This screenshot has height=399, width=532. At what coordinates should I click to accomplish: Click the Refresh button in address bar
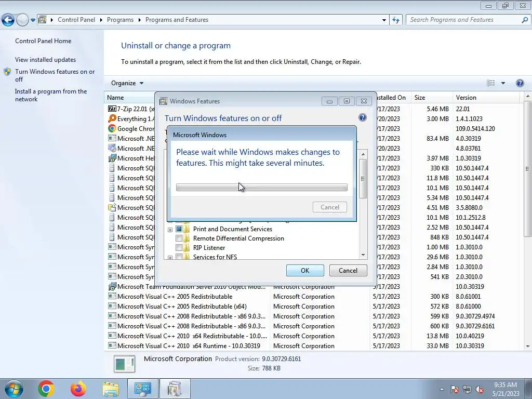pos(395,20)
